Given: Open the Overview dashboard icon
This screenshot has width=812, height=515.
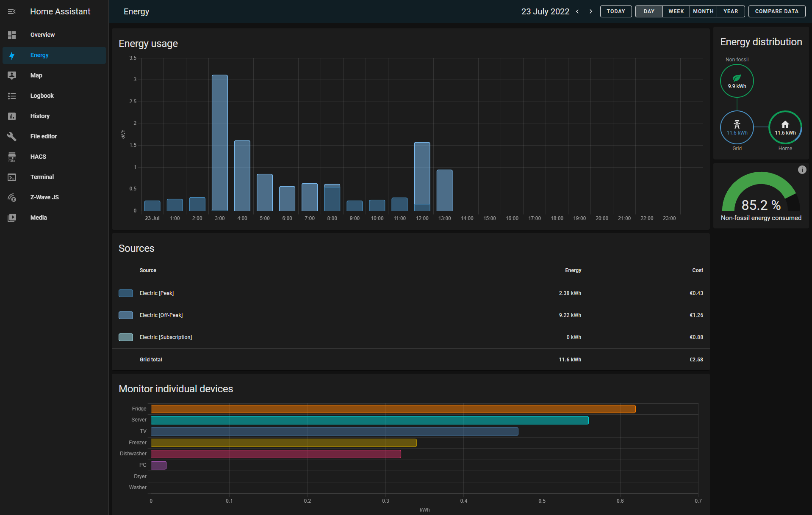Looking at the screenshot, I should tap(12, 35).
